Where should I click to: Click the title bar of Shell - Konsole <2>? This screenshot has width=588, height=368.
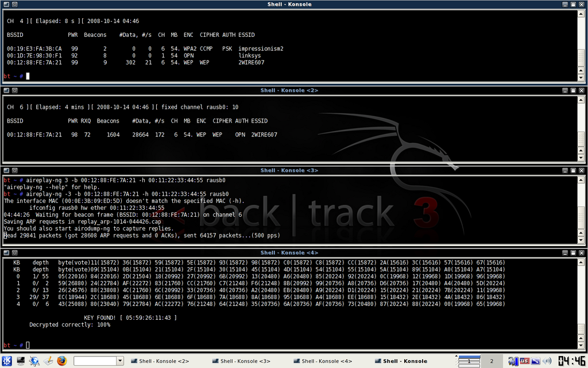(x=289, y=90)
